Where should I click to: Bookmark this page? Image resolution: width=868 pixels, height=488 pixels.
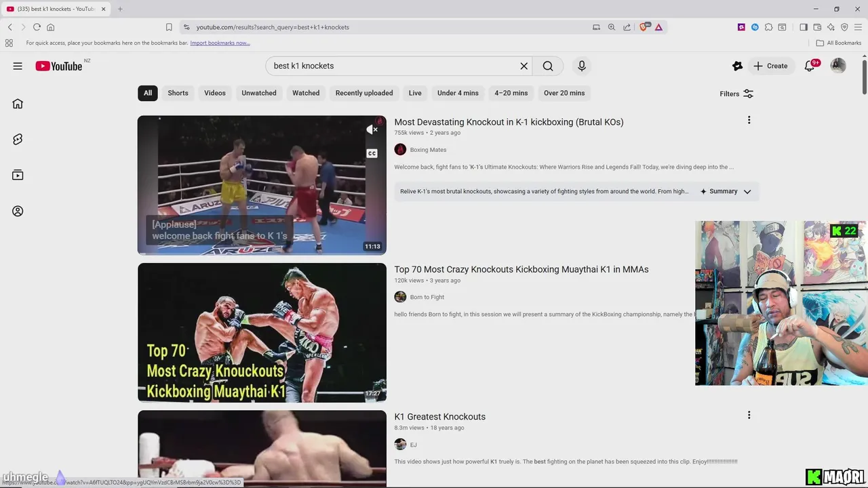[x=169, y=27]
